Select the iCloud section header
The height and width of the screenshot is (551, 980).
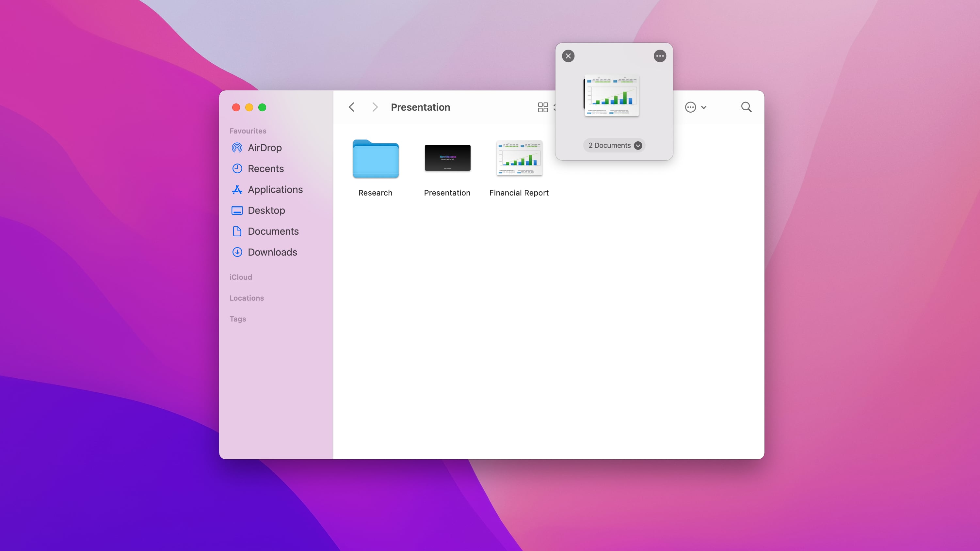click(x=241, y=277)
